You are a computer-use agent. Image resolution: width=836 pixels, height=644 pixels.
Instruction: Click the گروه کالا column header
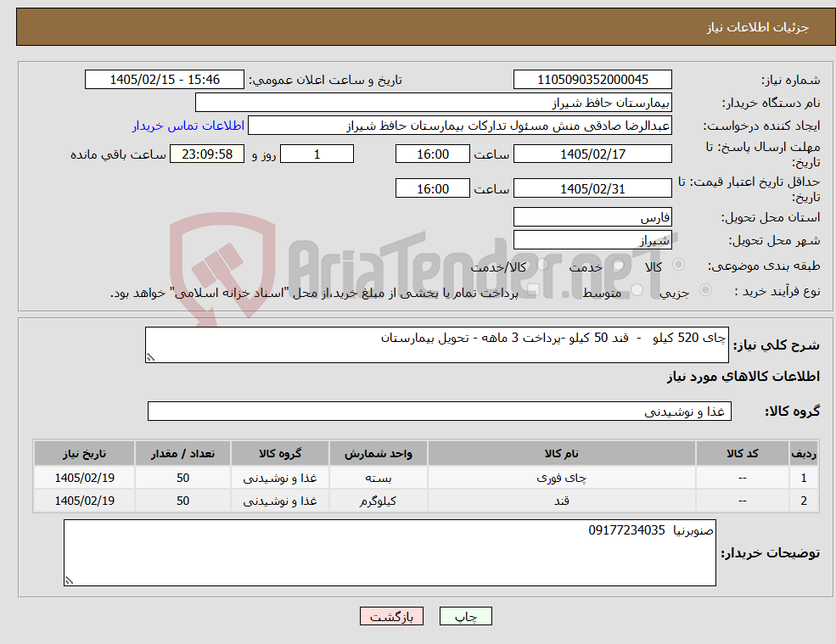coord(280,454)
